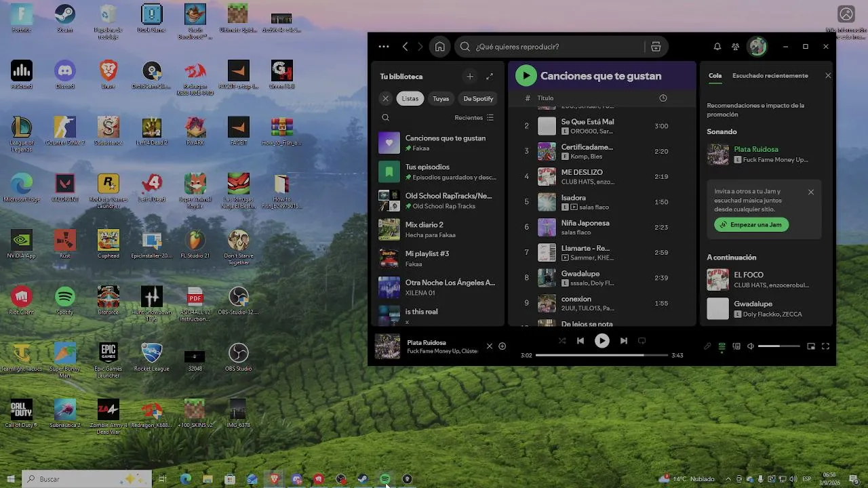Open Tus episodios in the library

438,172
